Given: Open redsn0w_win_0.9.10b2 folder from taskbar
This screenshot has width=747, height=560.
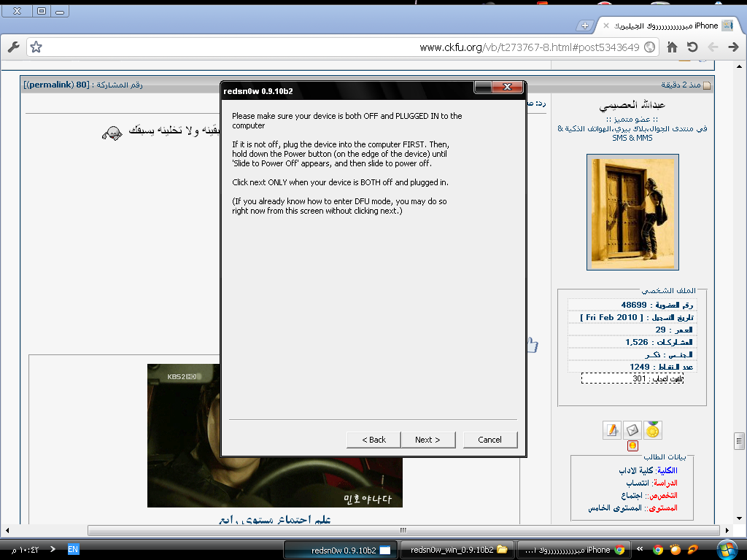Looking at the screenshot, I should click(x=457, y=550).
